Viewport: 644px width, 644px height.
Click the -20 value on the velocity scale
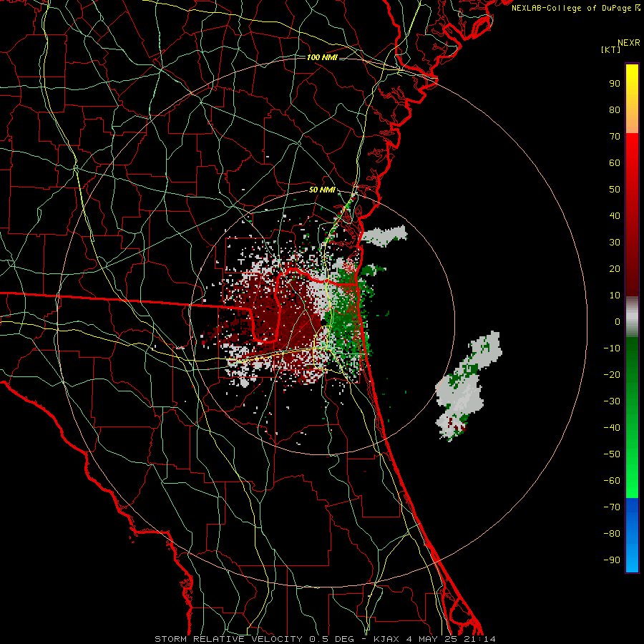click(612, 374)
